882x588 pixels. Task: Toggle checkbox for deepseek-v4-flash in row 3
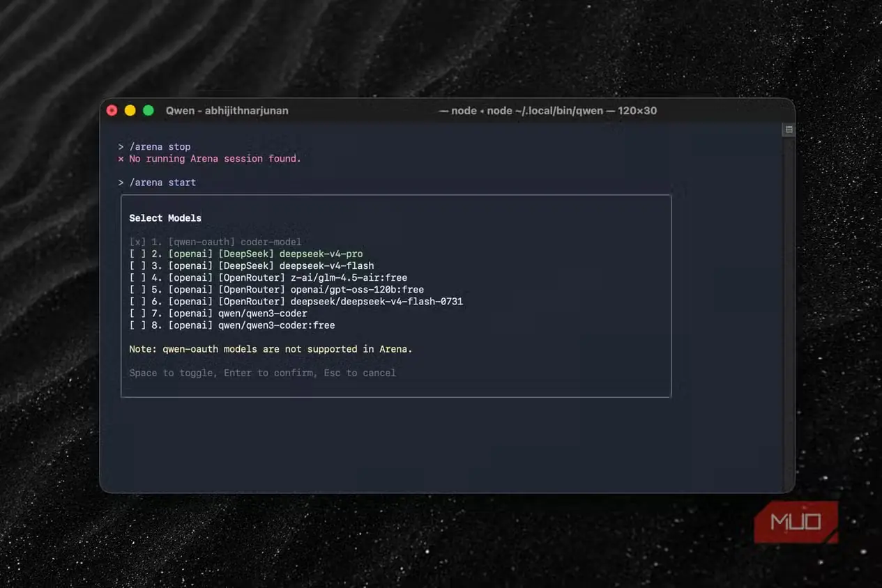(x=137, y=265)
